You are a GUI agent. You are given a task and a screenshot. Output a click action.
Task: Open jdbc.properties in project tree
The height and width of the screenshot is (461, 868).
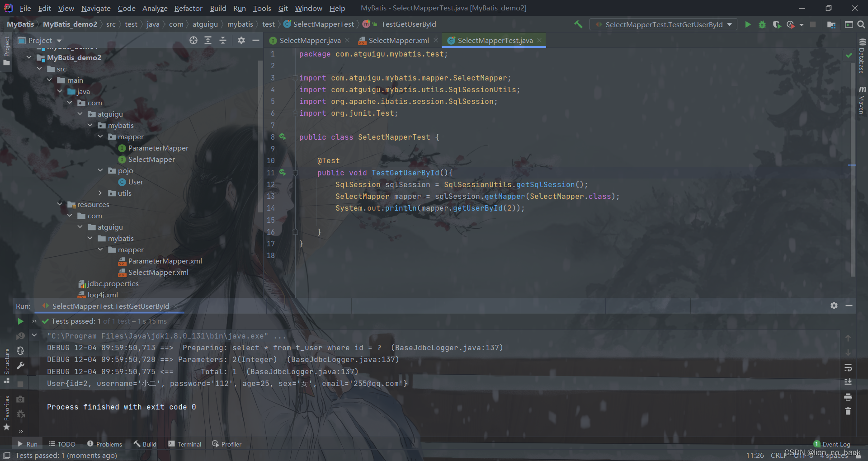point(108,283)
